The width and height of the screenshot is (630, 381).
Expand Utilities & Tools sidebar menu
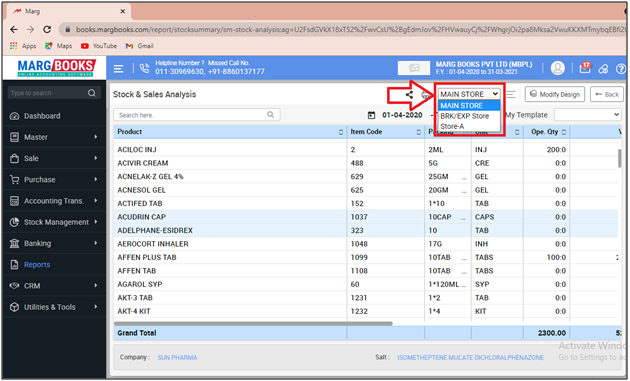tap(54, 307)
